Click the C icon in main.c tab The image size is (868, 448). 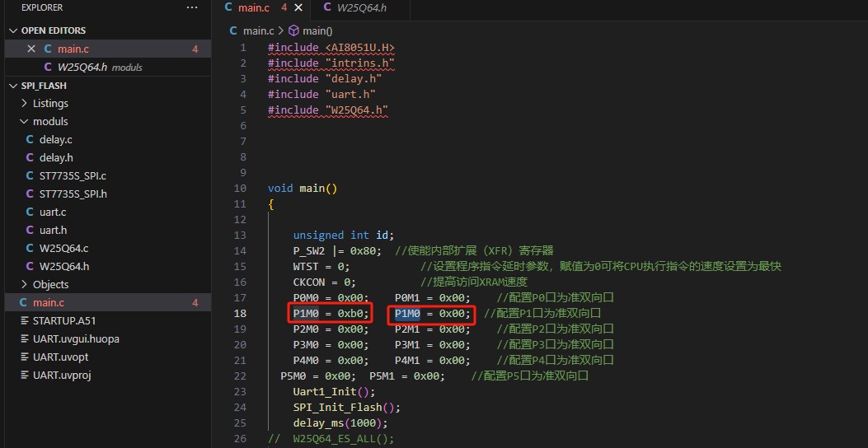point(228,7)
